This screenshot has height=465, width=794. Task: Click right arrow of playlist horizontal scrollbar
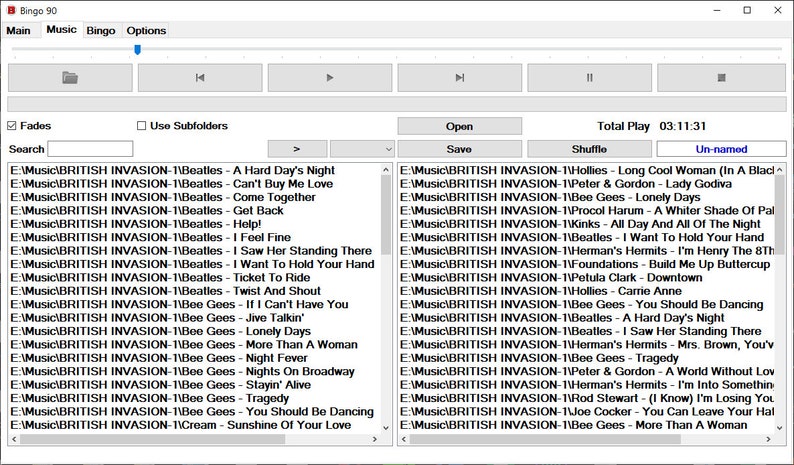[x=769, y=439]
